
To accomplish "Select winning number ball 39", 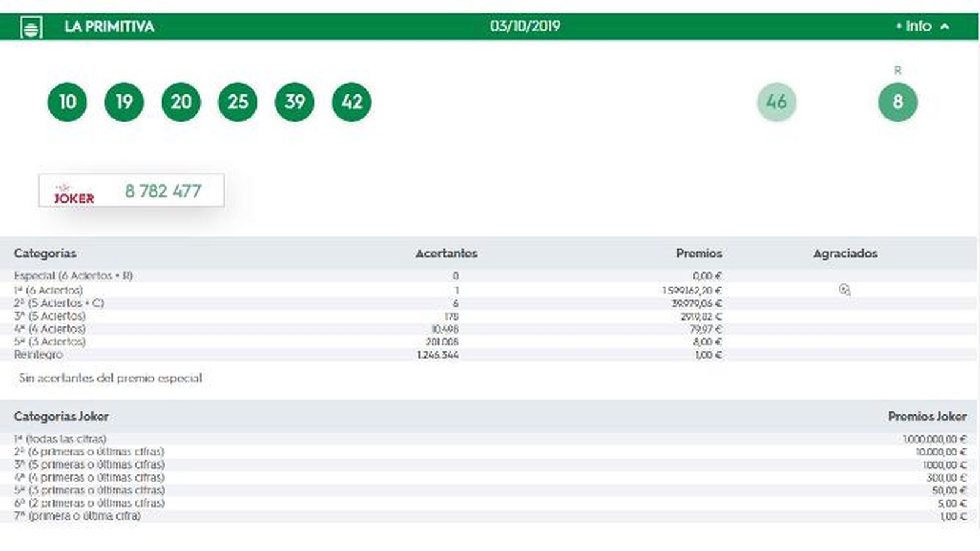I will [295, 102].
